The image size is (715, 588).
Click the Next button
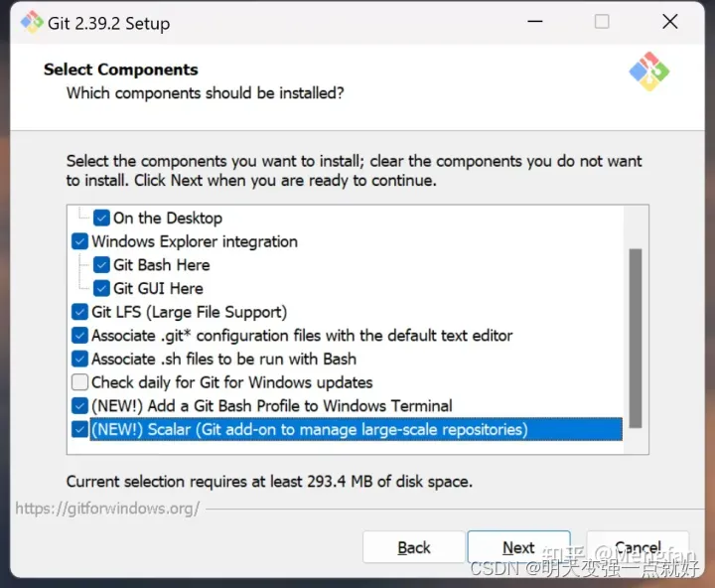tap(519, 547)
